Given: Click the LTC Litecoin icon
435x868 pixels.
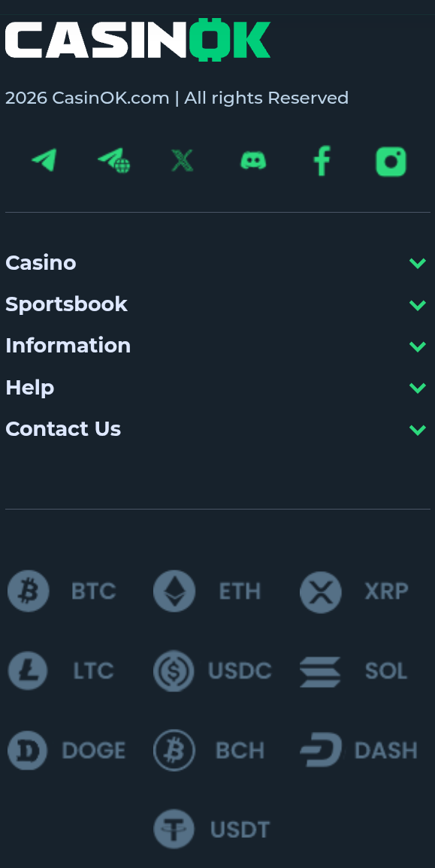Looking at the screenshot, I should 28,671.
